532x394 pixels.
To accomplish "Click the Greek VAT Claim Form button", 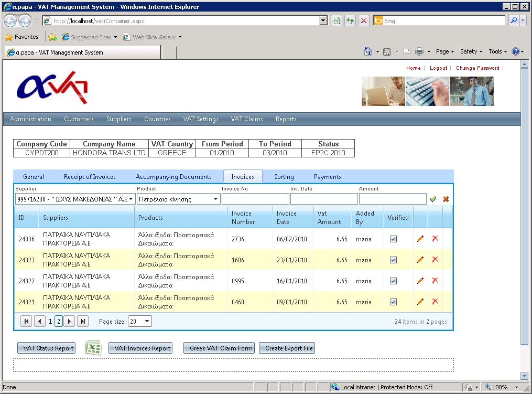I will point(219,348).
